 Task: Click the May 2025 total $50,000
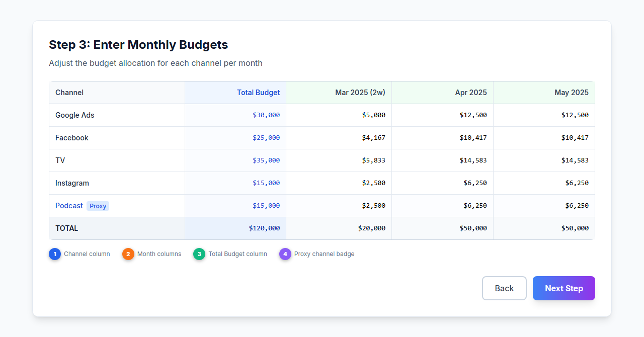pyautogui.click(x=544, y=228)
